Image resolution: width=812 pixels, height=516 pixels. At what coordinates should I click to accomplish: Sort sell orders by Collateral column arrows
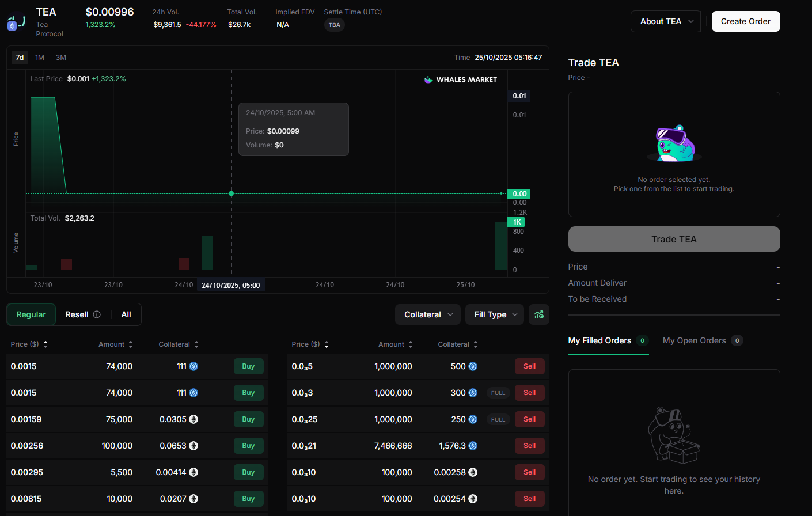[476, 344]
